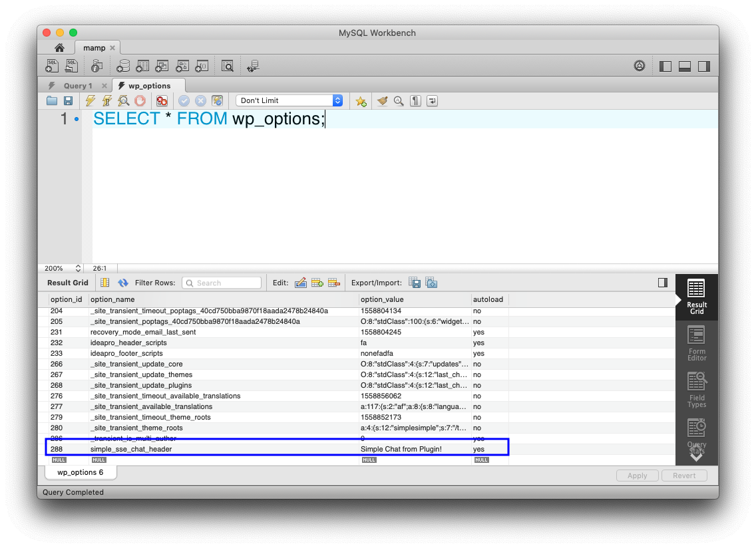This screenshot has width=756, height=548.
Task: Open an SQL script file icon
Action: click(x=71, y=66)
